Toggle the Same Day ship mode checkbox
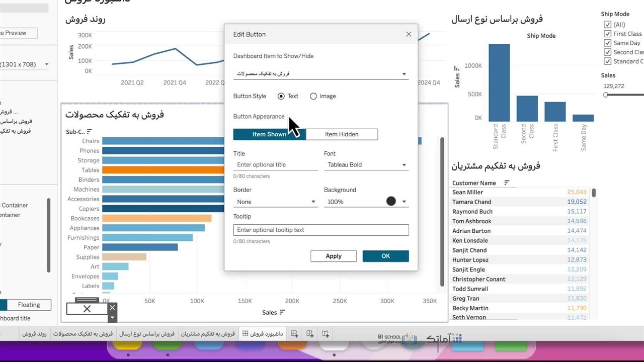This screenshot has height=362, width=644. pos(607,43)
